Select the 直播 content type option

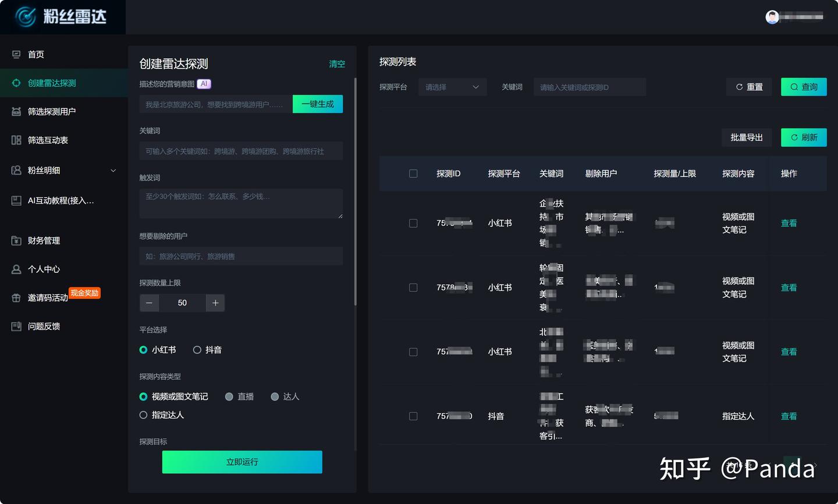229,396
